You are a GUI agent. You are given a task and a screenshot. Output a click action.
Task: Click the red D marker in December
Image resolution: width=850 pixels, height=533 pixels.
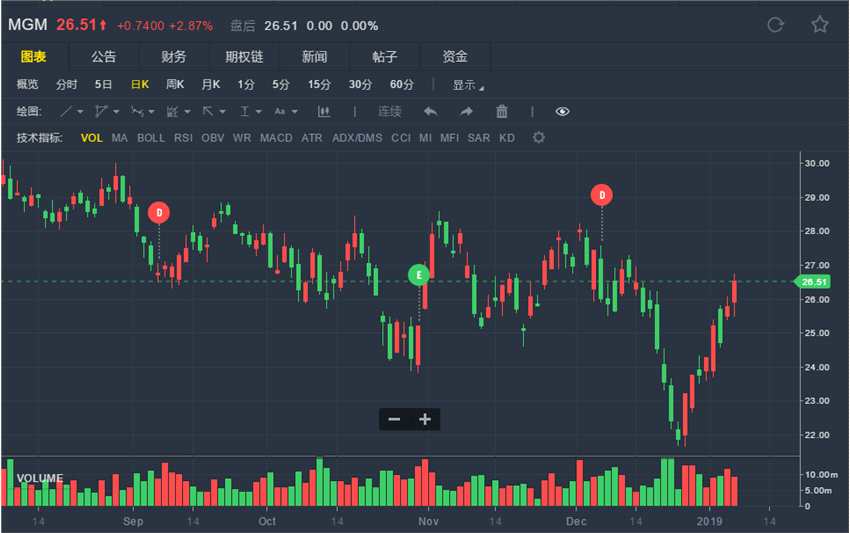click(602, 195)
